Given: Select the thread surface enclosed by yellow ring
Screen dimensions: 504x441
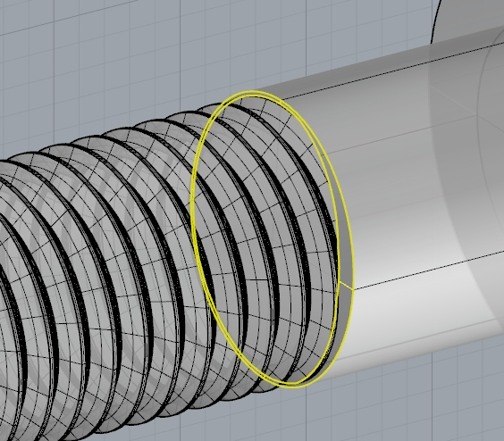Looking at the screenshot, I should tap(267, 237).
